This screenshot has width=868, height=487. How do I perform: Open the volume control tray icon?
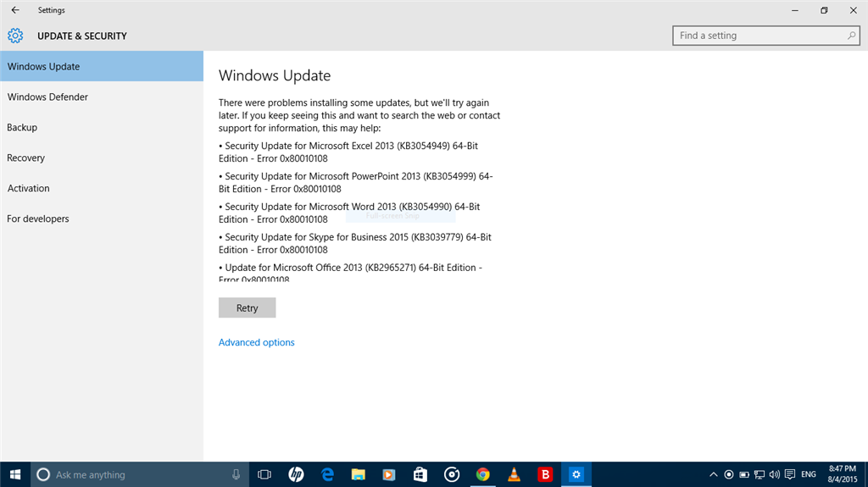[x=775, y=475]
